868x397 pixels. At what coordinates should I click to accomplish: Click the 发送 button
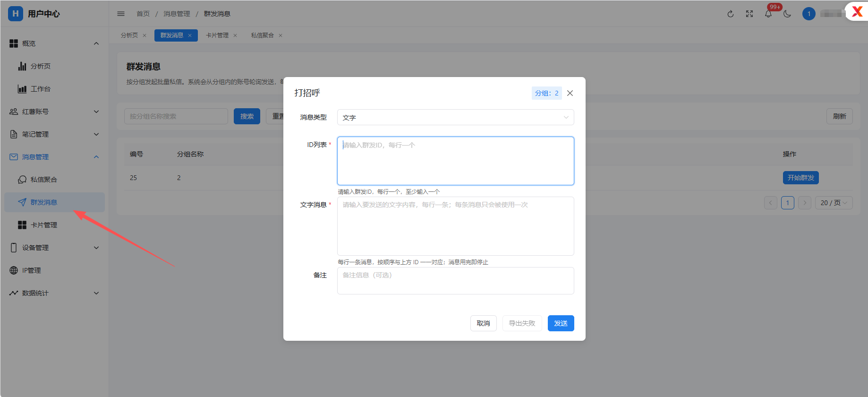coord(561,323)
